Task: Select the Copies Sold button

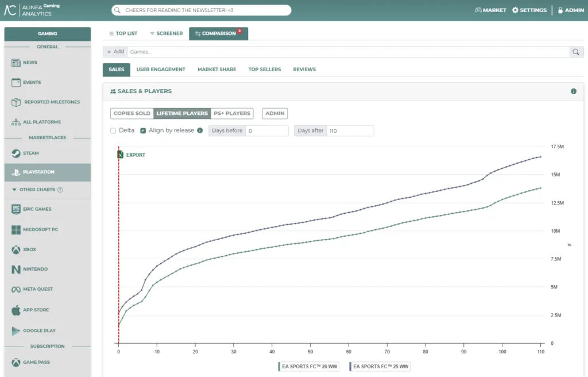Action: pyautogui.click(x=131, y=113)
